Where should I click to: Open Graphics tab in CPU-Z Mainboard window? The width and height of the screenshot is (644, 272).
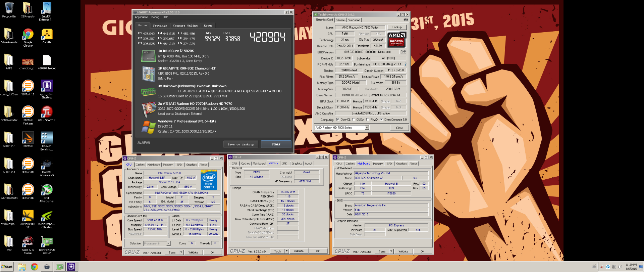[x=401, y=164]
